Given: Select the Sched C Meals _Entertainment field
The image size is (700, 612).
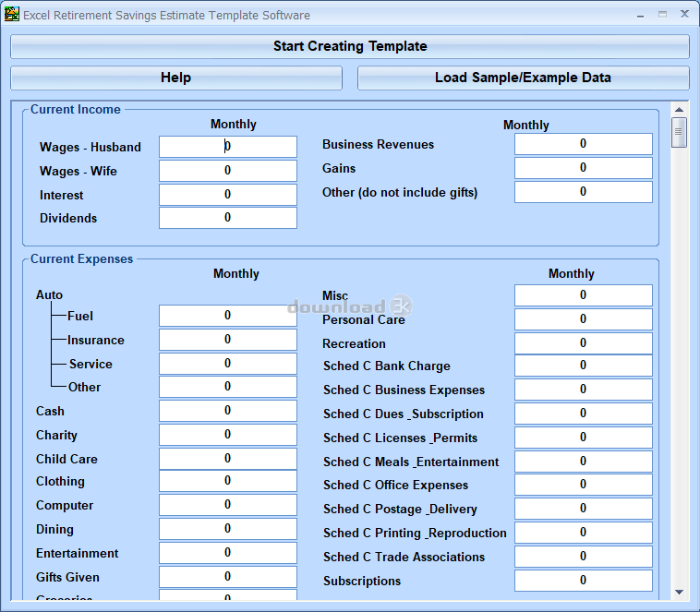Looking at the screenshot, I should pyautogui.click(x=583, y=462).
